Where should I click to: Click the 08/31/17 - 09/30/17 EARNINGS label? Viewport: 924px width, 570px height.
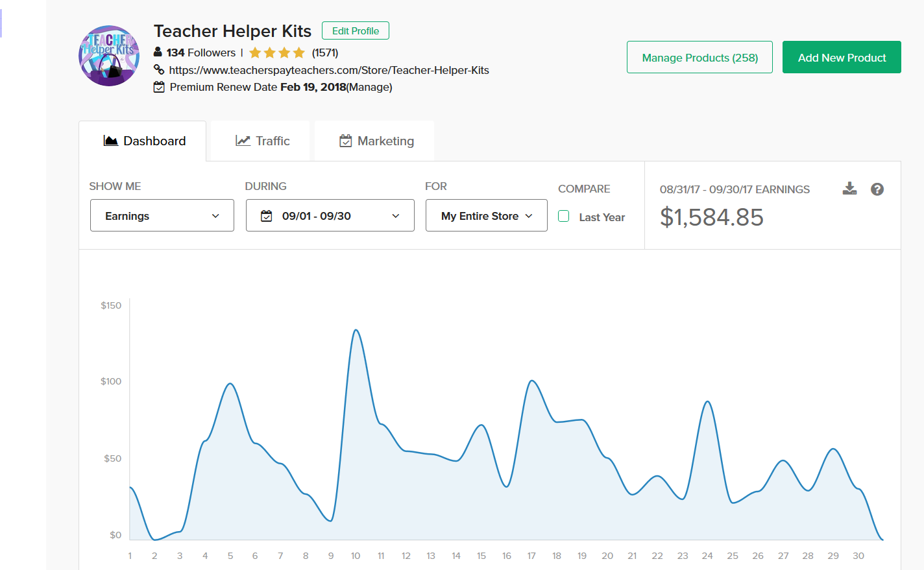coord(735,189)
